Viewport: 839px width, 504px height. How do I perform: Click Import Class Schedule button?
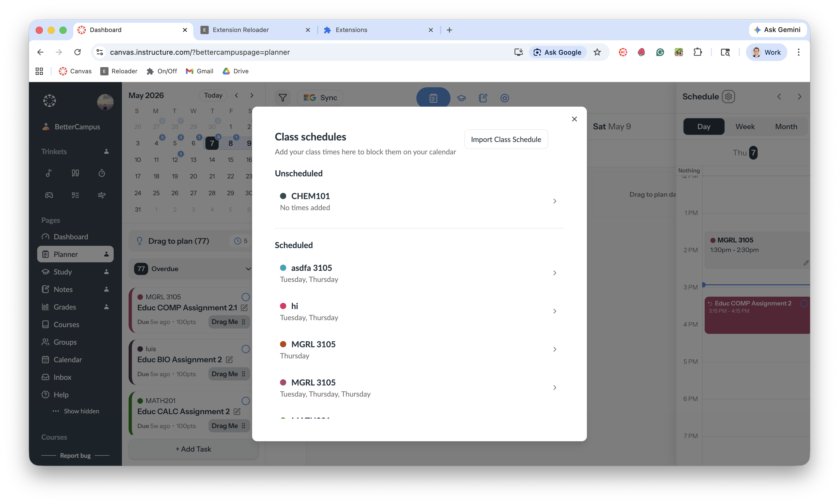click(x=506, y=139)
